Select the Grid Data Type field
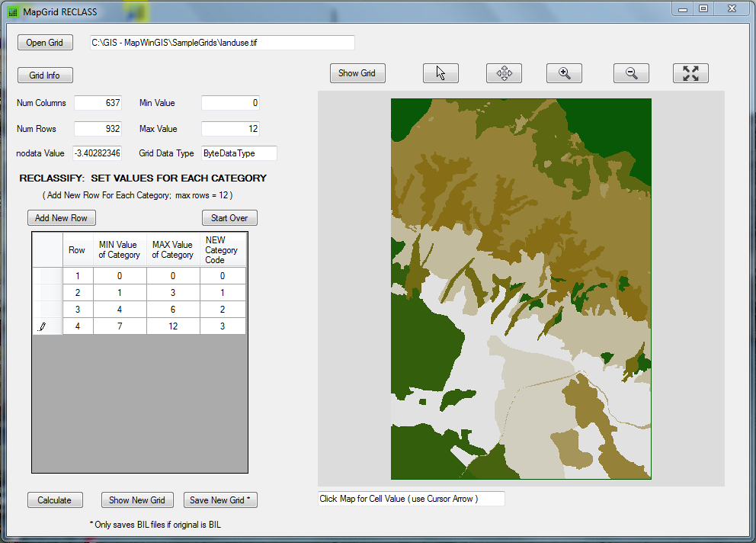The width and height of the screenshot is (756, 543). click(x=239, y=153)
